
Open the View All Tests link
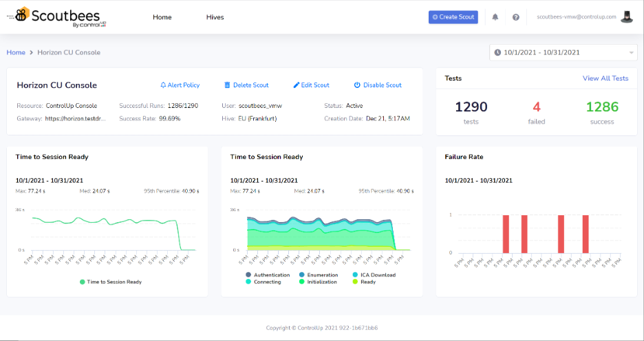pyautogui.click(x=605, y=78)
